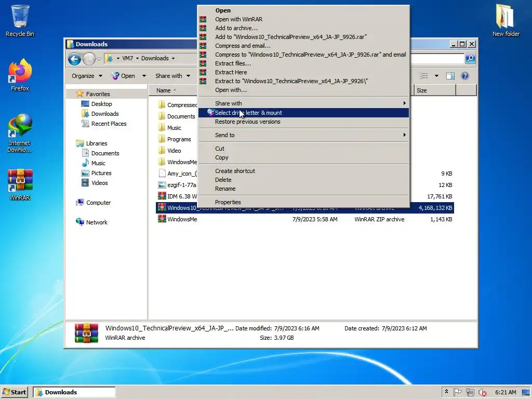Open Internet Download Manager desktop shortcut
Viewport: 532px width, 399px height.
coord(20,133)
